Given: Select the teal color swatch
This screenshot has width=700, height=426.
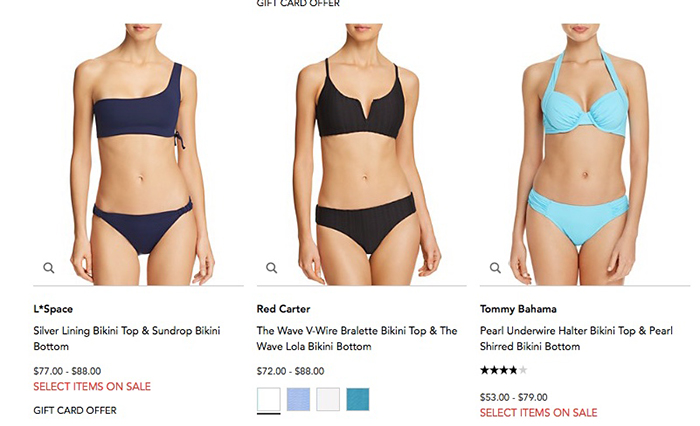Looking at the screenshot, I should 358,399.
